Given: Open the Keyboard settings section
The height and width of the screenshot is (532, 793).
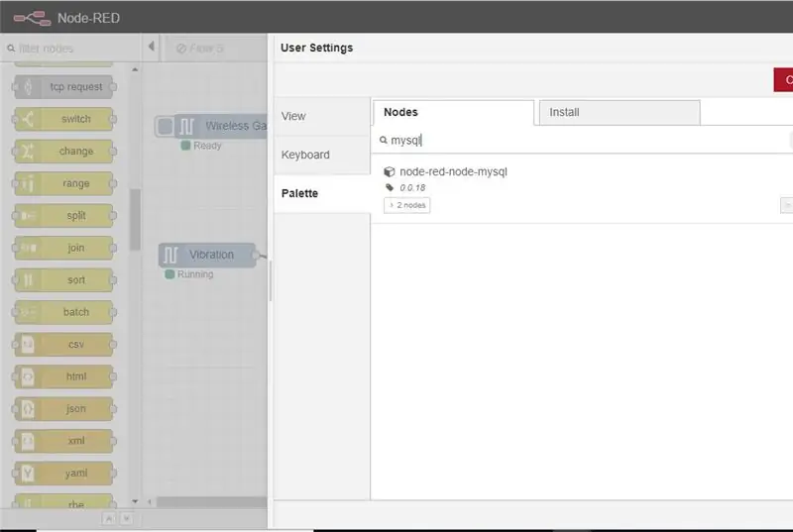Looking at the screenshot, I should [x=322, y=155].
